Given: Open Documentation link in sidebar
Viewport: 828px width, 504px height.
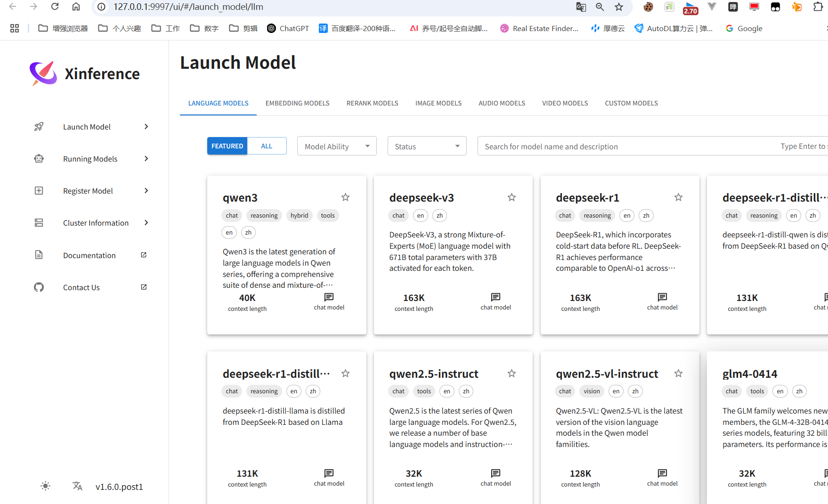Looking at the screenshot, I should coord(90,255).
